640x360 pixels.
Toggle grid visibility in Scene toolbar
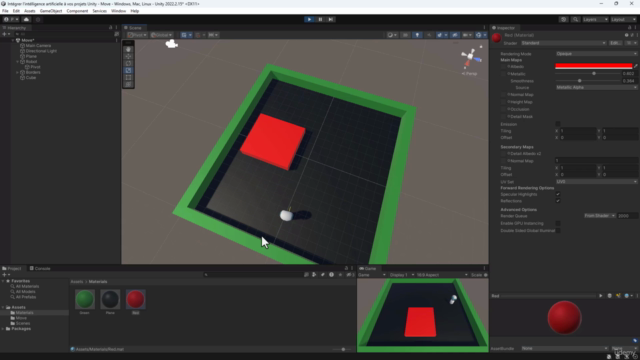[x=184, y=35]
